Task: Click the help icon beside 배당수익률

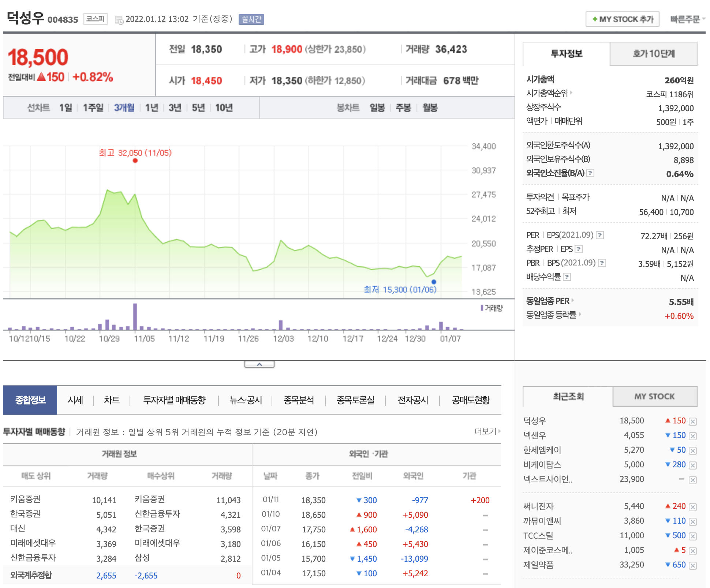Action: pyautogui.click(x=567, y=277)
